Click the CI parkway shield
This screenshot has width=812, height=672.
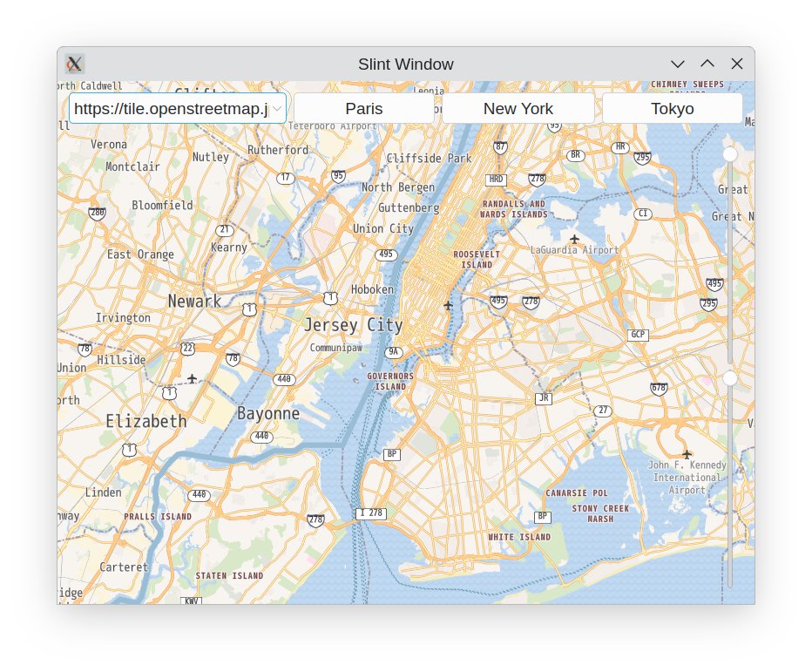tap(643, 214)
